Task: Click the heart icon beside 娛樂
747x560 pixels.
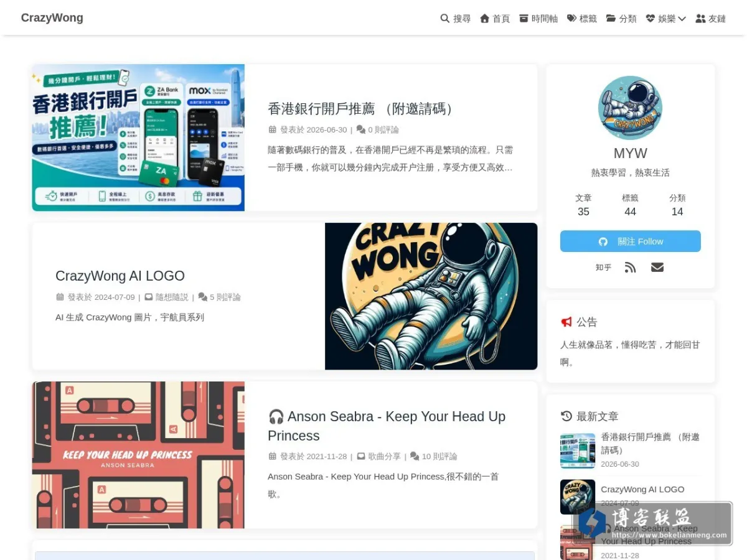Action: [x=650, y=19]
